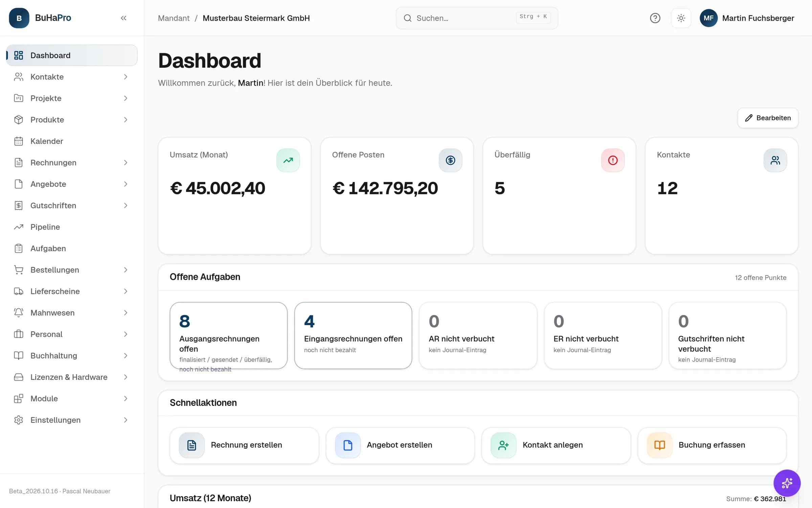Toggle the light/dark theme sun icon

click(681, 18)
